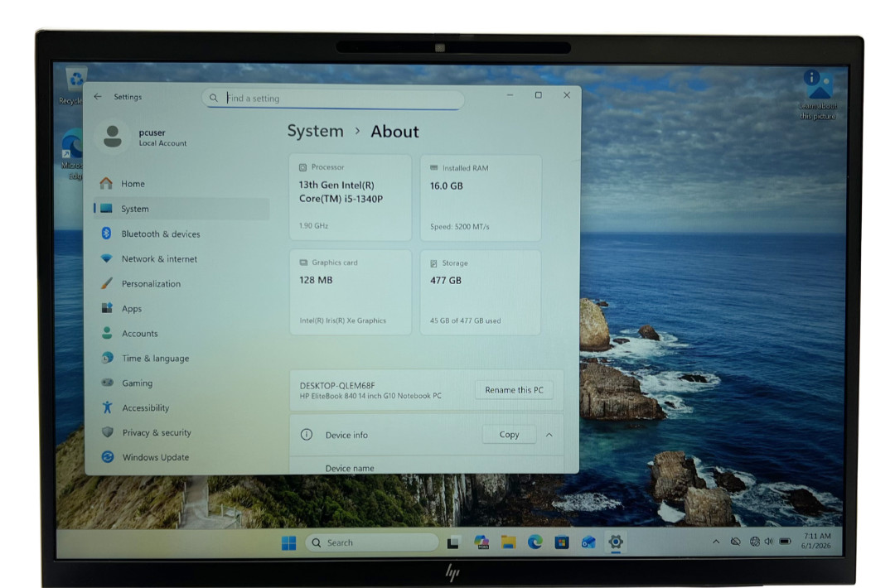Open Network & internet settings
The image size is (895, 588).
pyautogui.click(x=181, y=259)
